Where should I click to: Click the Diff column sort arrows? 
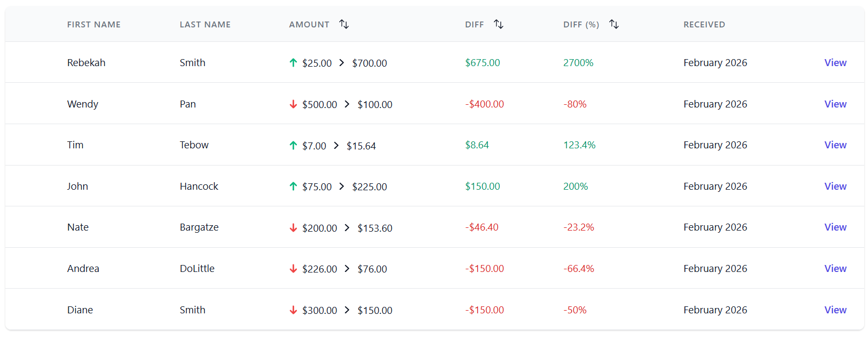coord(499,24)
